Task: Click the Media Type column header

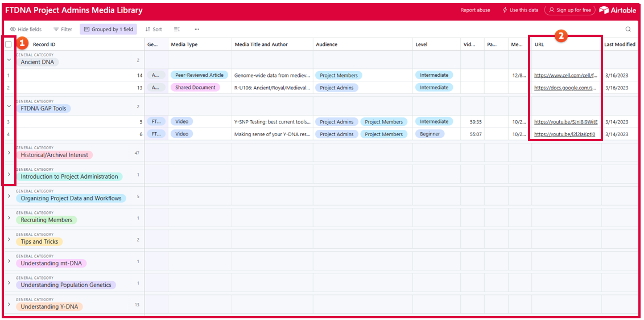Action: [200, 44]
